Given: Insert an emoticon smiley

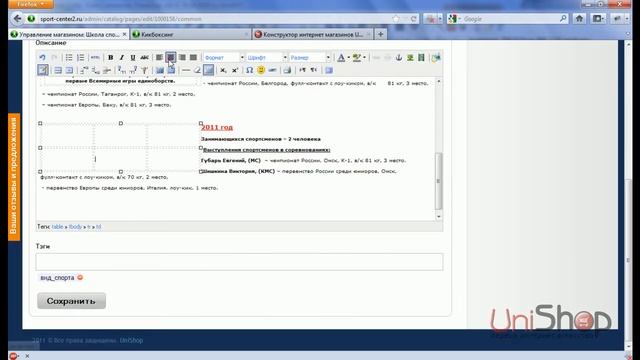Looking at the screenshot, I should pyautogui.click(x=261, y=70).
